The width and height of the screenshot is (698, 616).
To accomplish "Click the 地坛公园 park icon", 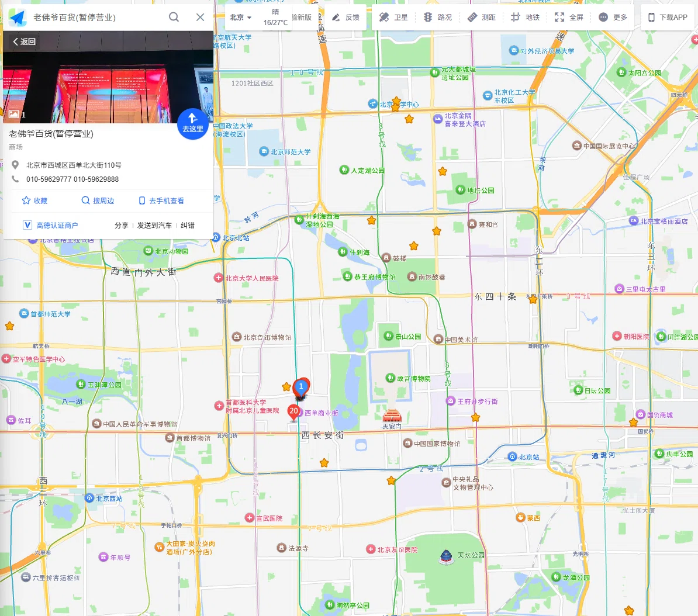I will 460,190.
